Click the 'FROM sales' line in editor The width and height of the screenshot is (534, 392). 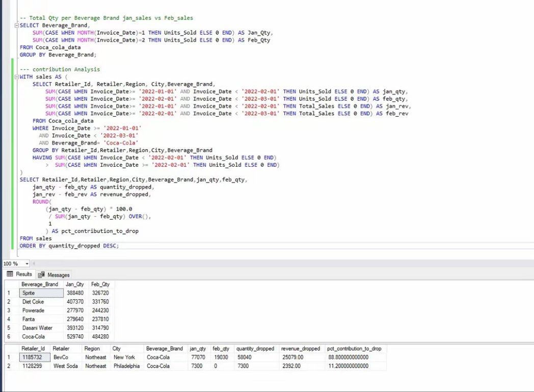36,239
